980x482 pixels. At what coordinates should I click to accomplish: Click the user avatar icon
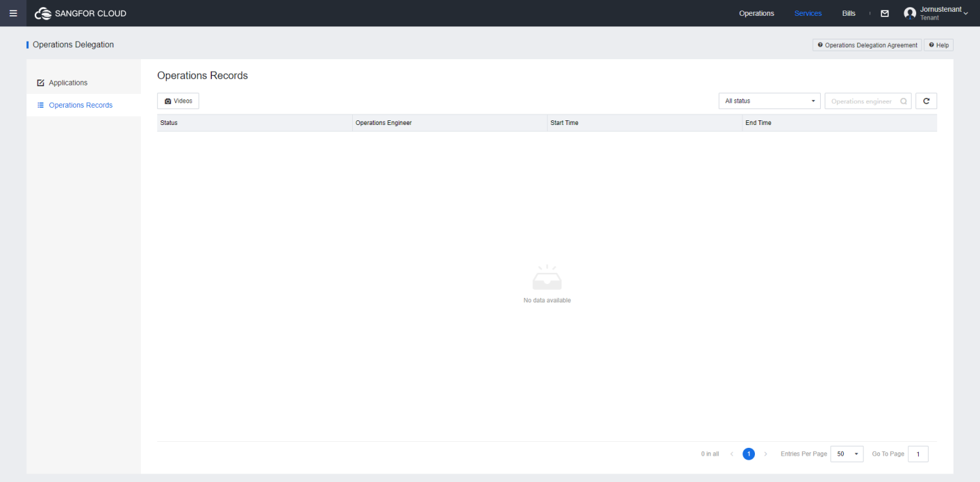pos(910,13)
